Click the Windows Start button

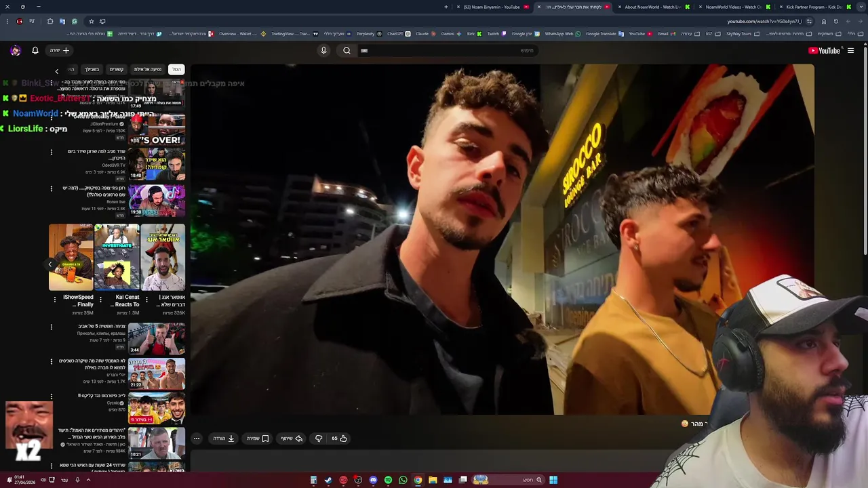point(553,480)
